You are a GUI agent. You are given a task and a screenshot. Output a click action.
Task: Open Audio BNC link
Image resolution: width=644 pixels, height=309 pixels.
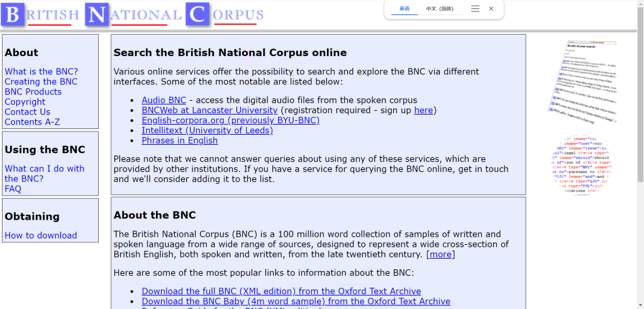pos(164,100)
